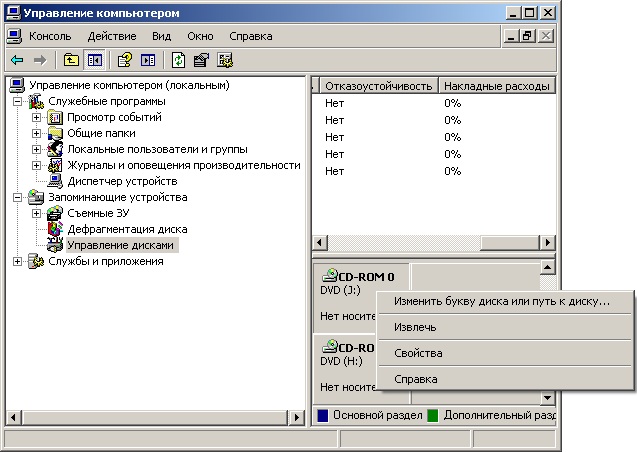637x452 pixels.
Task: Click the Device Manager (Диспетчер устройств) icon
Action: pyautogui.click(x=56, y=181)
